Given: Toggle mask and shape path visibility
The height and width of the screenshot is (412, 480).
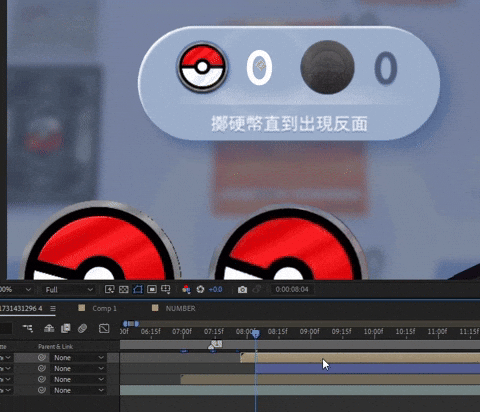Looking at the screenshot, I should pyautogui.click(x=138, y=289).
